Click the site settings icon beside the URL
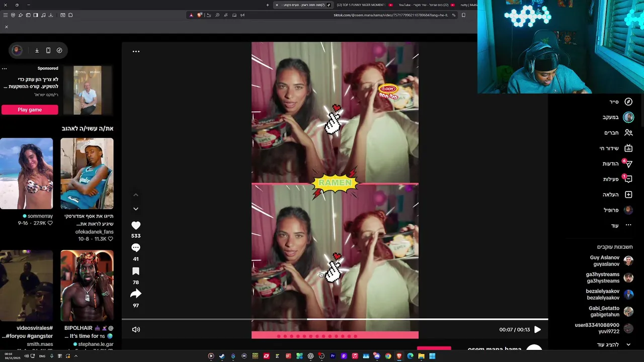 point(454,15)
